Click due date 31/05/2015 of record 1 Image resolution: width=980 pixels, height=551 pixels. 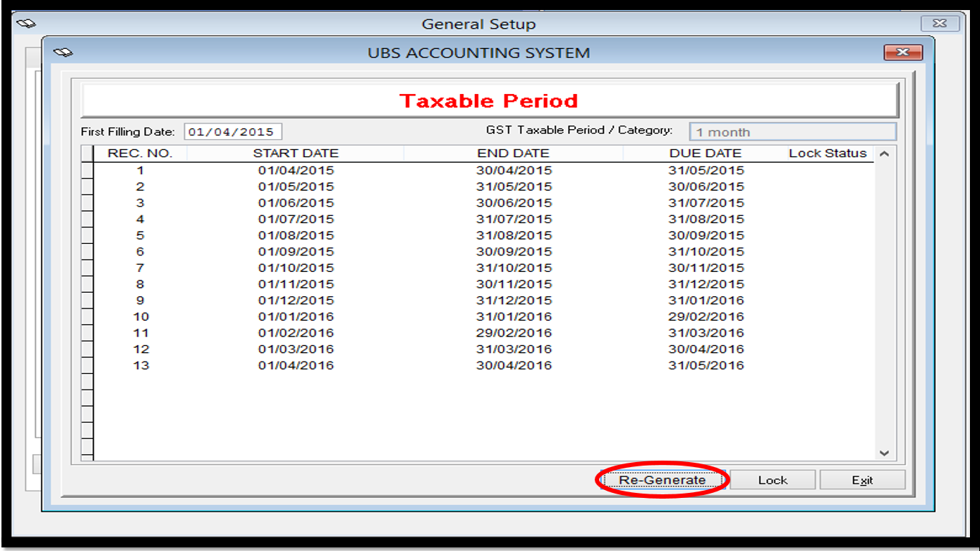point(707,171)
